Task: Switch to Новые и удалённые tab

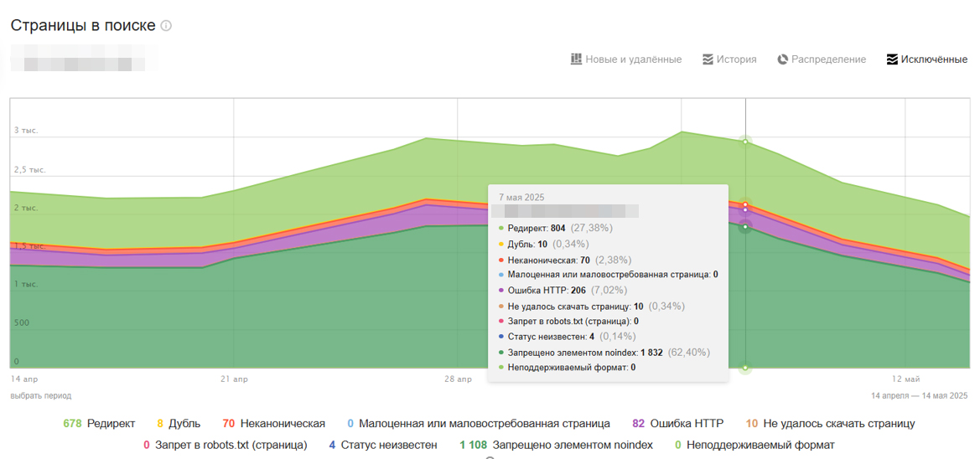Action: click(633, 59)
